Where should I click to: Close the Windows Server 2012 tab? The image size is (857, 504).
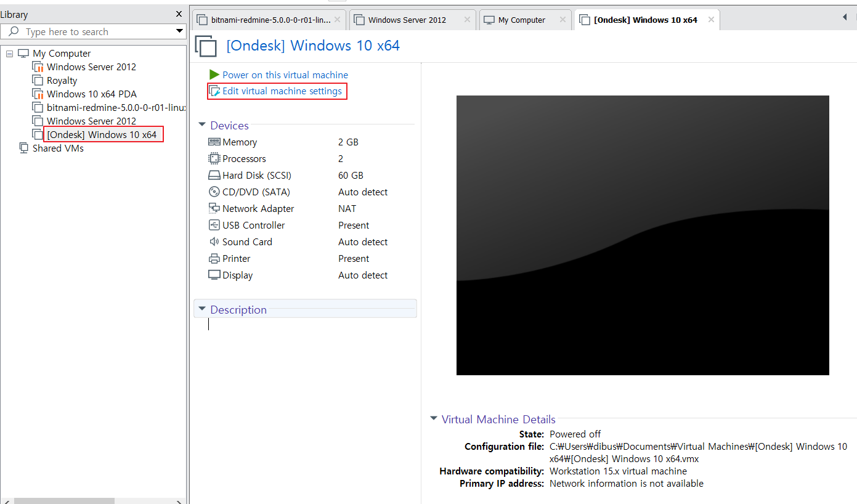[x=467, y=20]
